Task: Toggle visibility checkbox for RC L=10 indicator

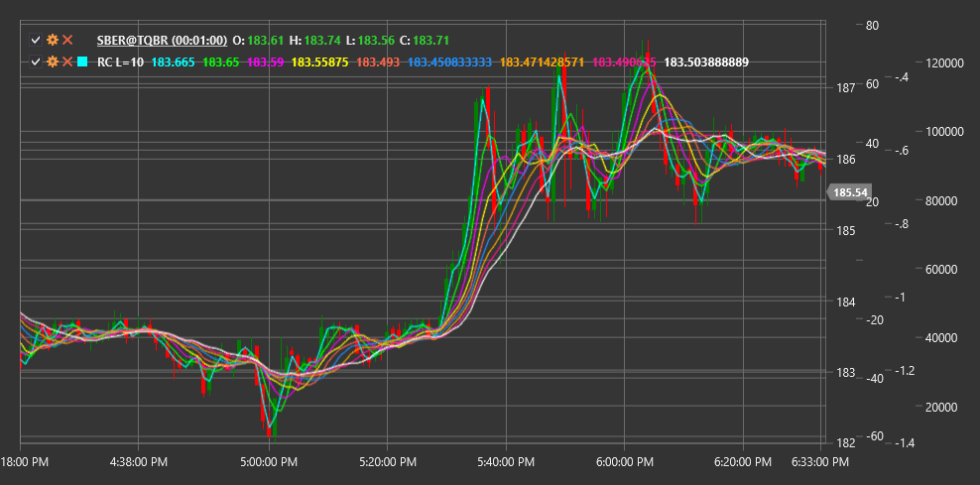Action: pos(36,61)
